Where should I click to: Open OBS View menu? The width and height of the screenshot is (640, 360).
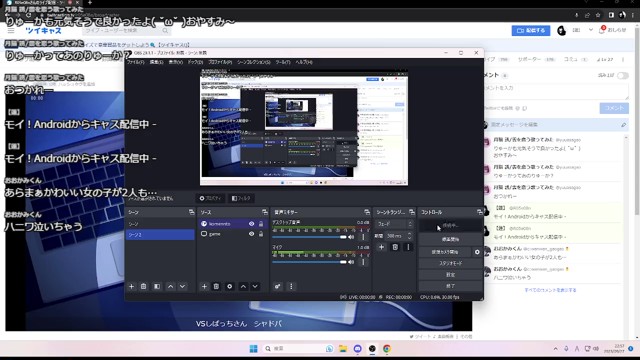point(176,62)
